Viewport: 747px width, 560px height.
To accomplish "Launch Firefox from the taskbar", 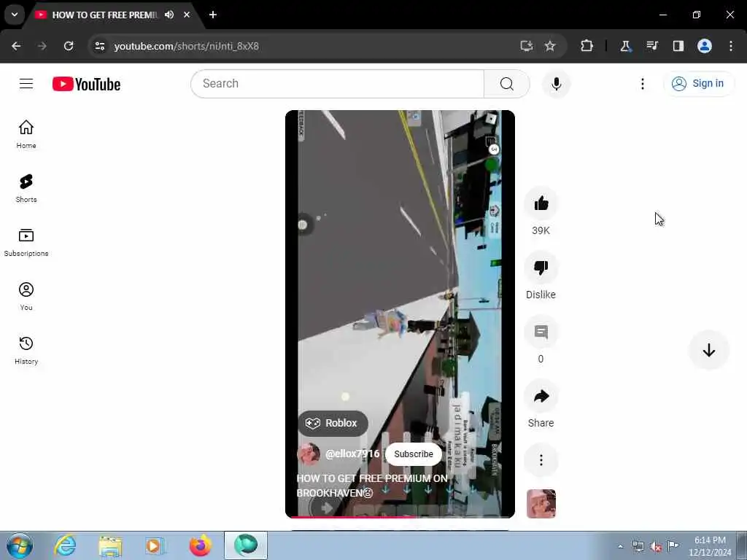I will [x=200, y=545].
